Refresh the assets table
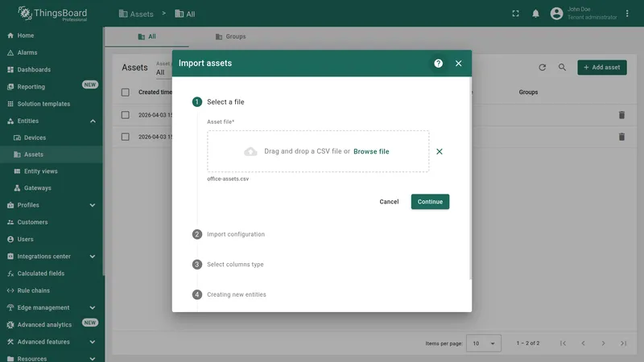Image resolution: width=644 pixels, height=362 pixels. point(542,68)
